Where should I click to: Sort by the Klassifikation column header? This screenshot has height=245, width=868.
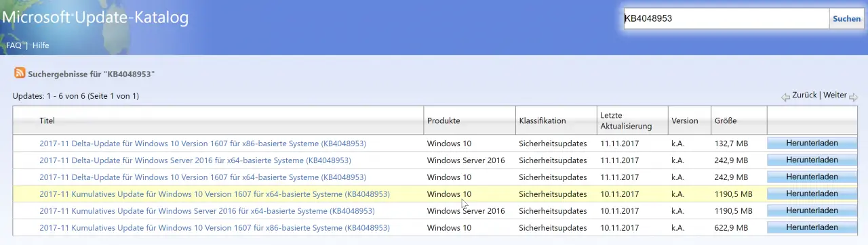tap(542, 121)
